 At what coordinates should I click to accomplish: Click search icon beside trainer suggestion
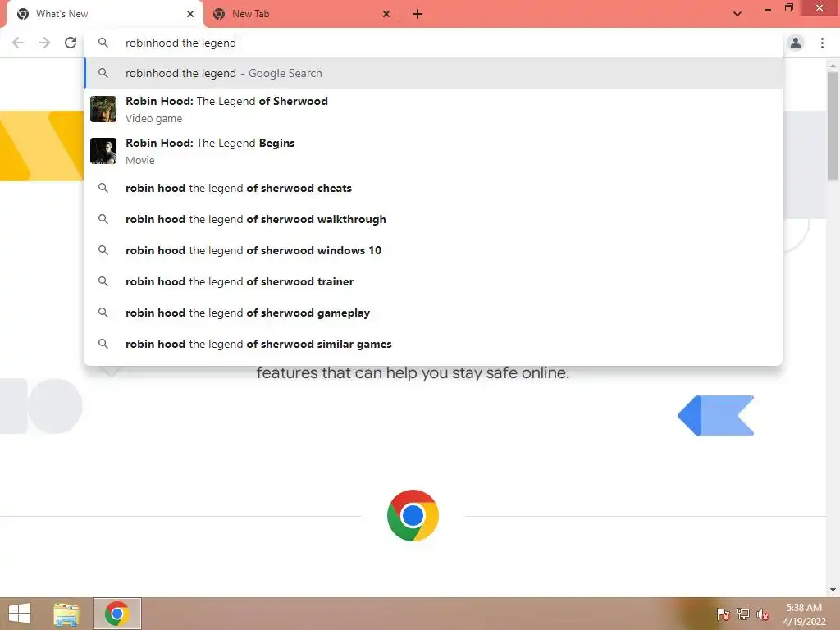(103, 282)
